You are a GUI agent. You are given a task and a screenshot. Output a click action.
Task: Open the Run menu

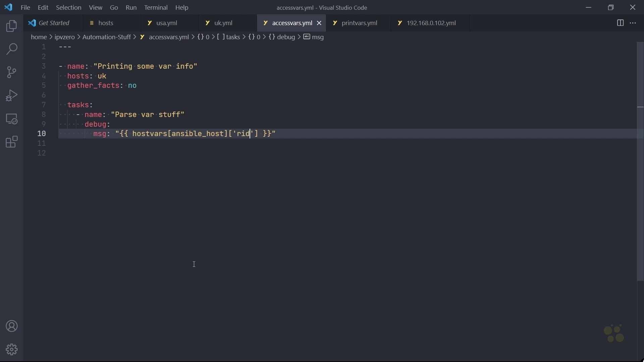[x=131, y=7]
